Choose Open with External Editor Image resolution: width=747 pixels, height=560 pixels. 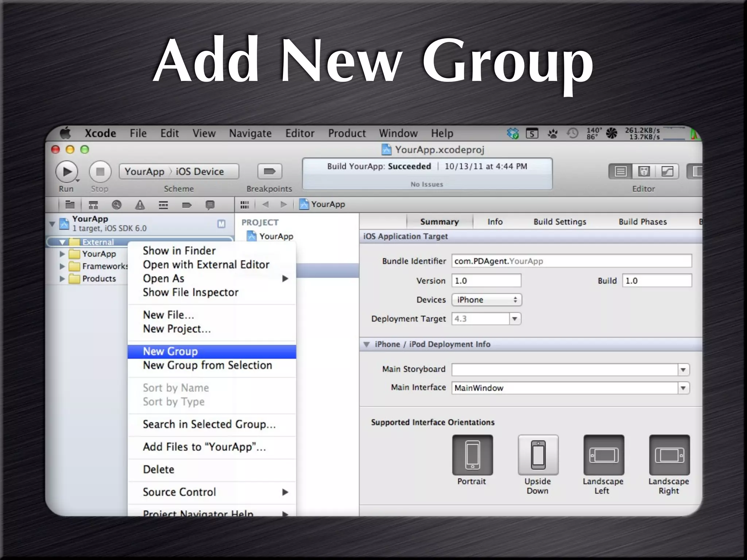coord(212,265)
